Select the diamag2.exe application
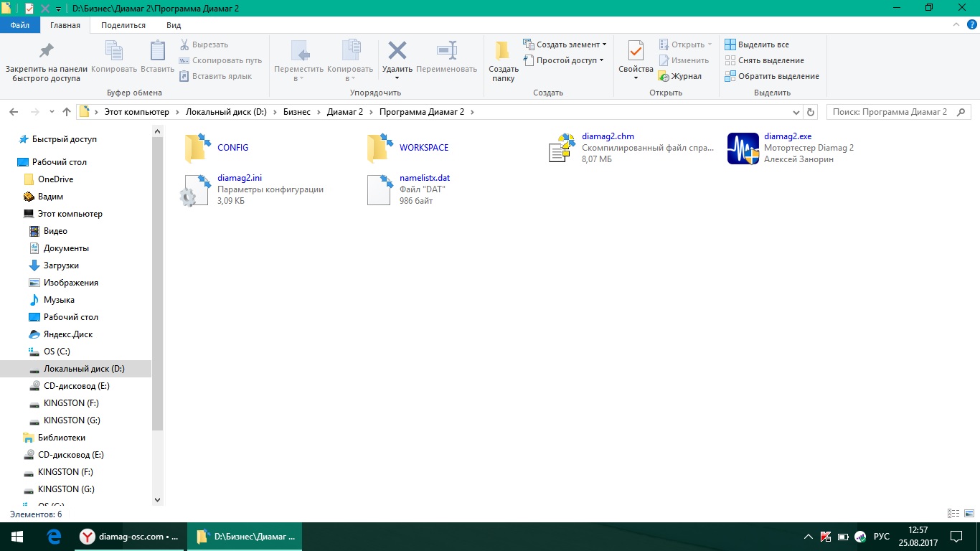Image resolution: width=980 pixels, height=551 pixels. 791,148
